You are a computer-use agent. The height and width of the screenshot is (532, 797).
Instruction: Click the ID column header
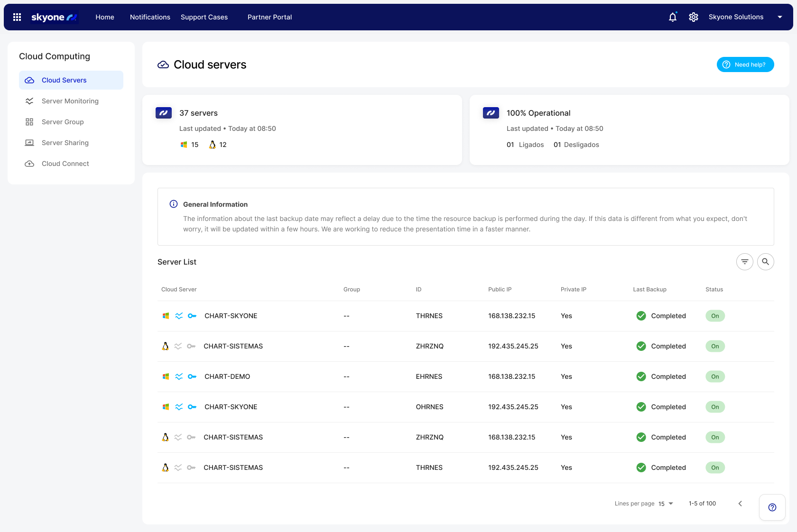(418, 289)
